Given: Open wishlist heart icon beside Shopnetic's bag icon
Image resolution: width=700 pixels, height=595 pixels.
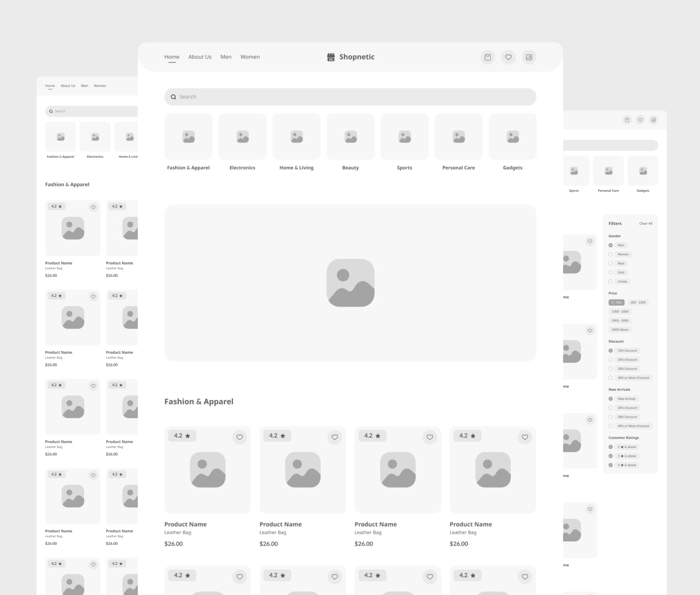Looking at the screenshot, I should [508, 57].
